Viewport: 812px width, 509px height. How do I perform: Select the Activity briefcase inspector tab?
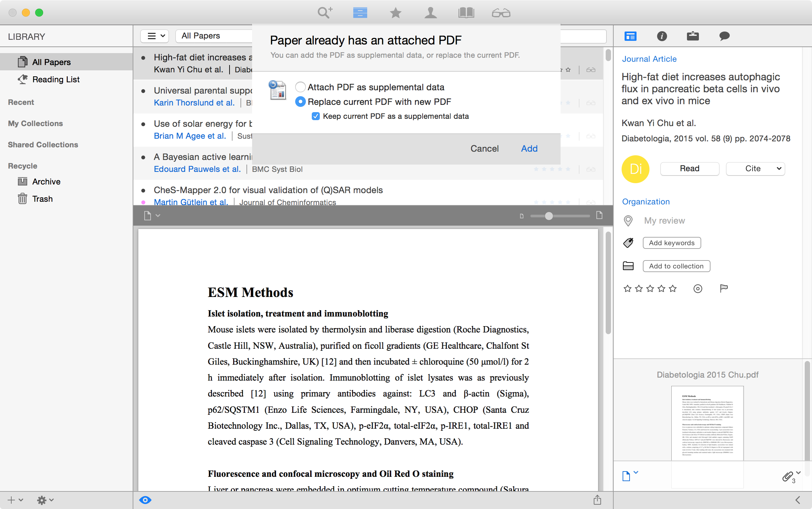click(x=693, y=36)
